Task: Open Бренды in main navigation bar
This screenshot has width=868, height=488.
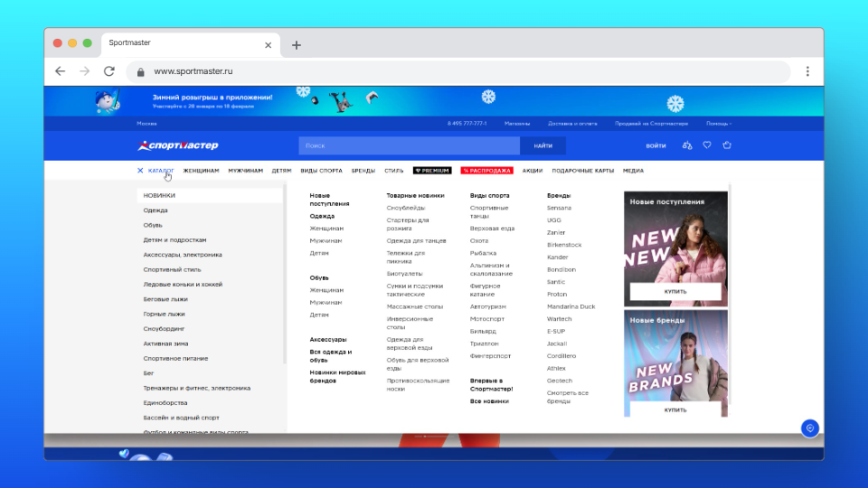Action: pyautogui.click(x=363, y=171)
